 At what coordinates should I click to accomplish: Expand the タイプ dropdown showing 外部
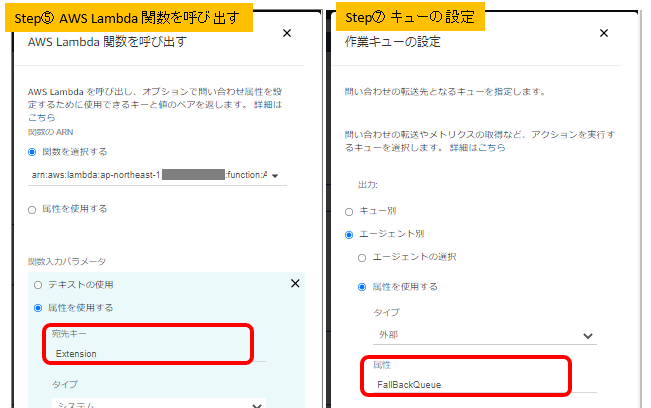485,335
